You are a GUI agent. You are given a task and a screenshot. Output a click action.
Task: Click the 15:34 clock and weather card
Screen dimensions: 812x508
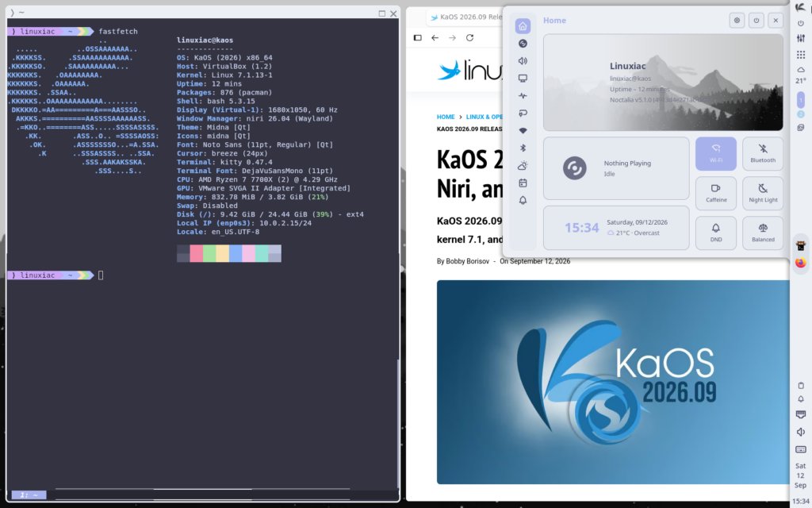[615, 228]
